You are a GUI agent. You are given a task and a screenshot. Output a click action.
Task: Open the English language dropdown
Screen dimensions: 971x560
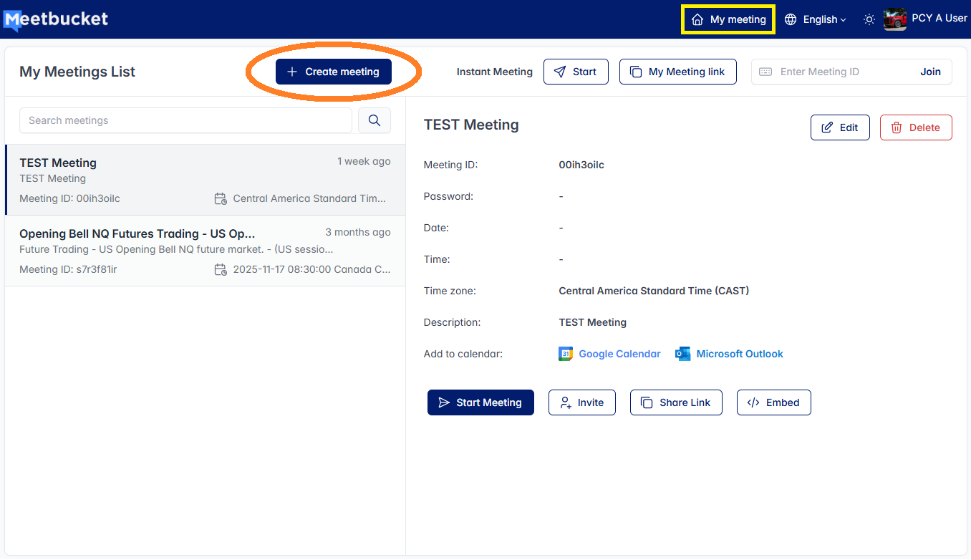coord(816,19)
